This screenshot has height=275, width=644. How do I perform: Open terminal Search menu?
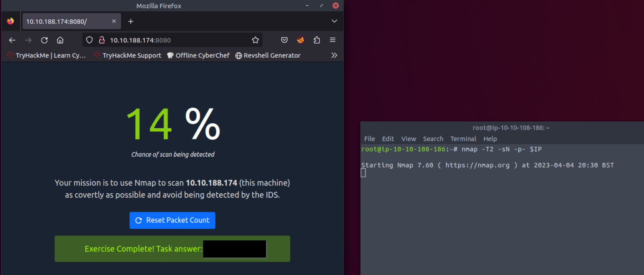pos(433,139)
